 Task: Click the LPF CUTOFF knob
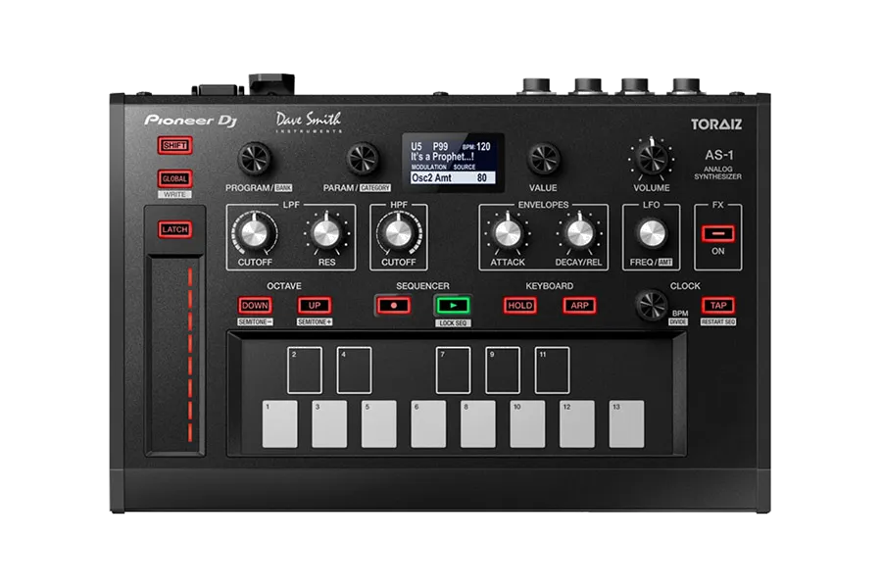(x=254, y=233)
